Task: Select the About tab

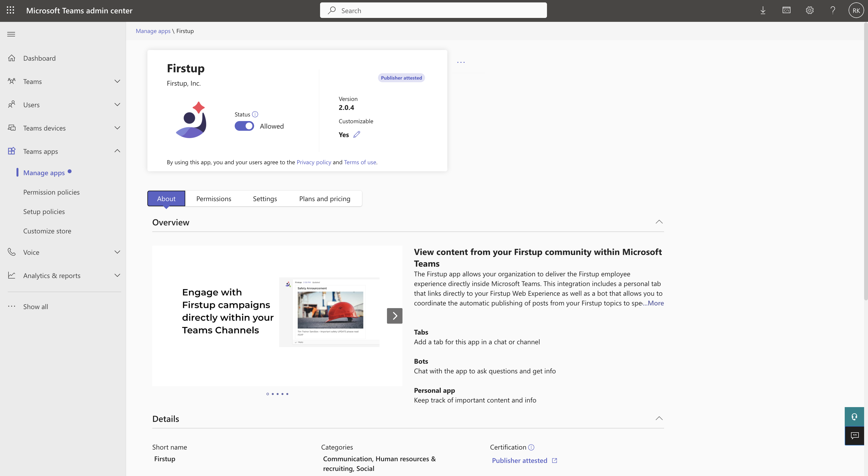Action: click(166, 198)
